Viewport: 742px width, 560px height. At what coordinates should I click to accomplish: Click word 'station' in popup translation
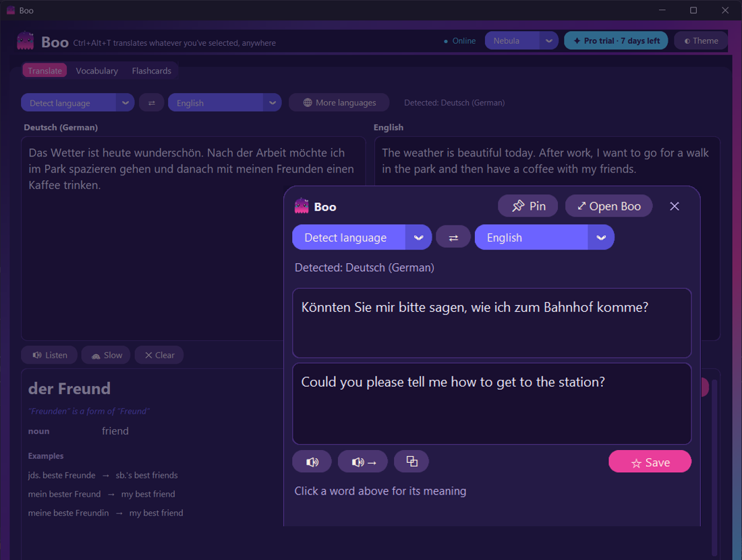(x=578, y=382)
